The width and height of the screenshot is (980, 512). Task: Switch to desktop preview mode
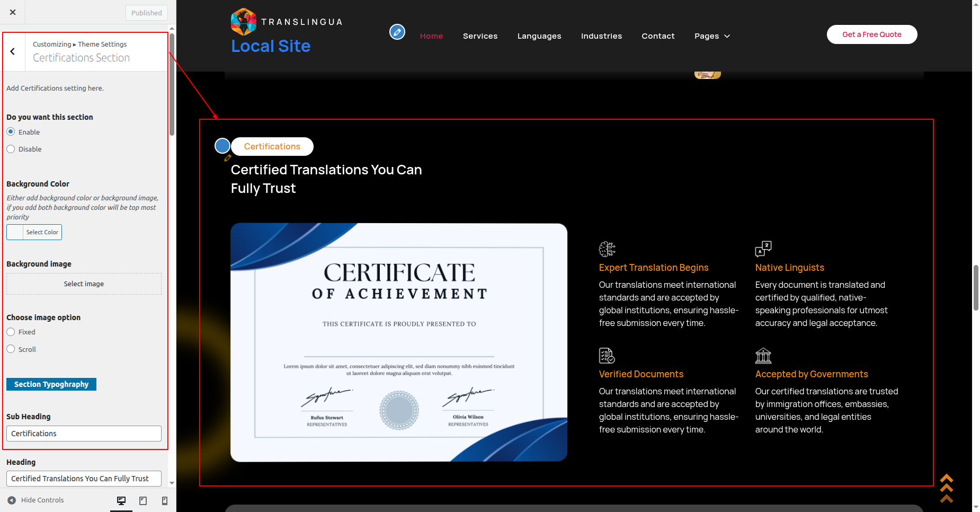tap(121, 500)
